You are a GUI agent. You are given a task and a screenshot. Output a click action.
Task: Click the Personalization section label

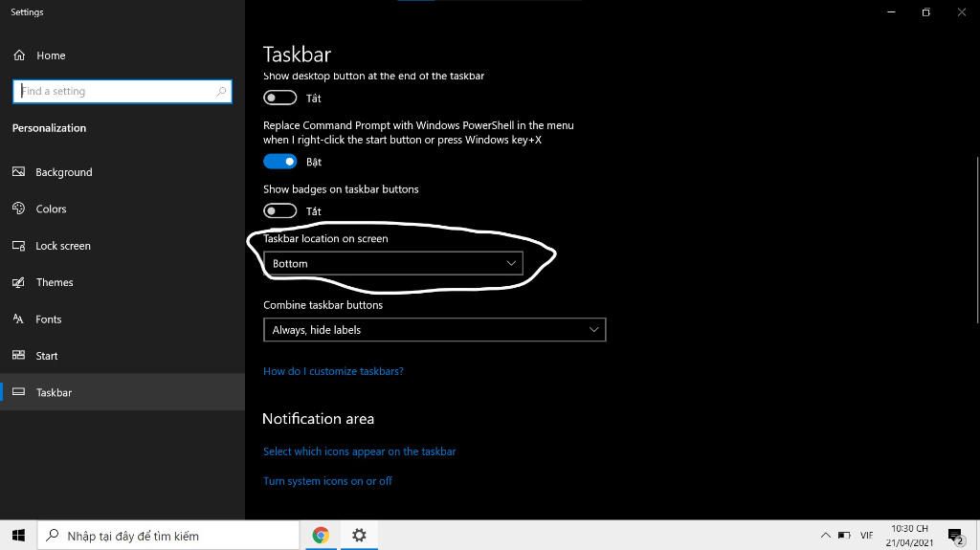pos(50,128)
